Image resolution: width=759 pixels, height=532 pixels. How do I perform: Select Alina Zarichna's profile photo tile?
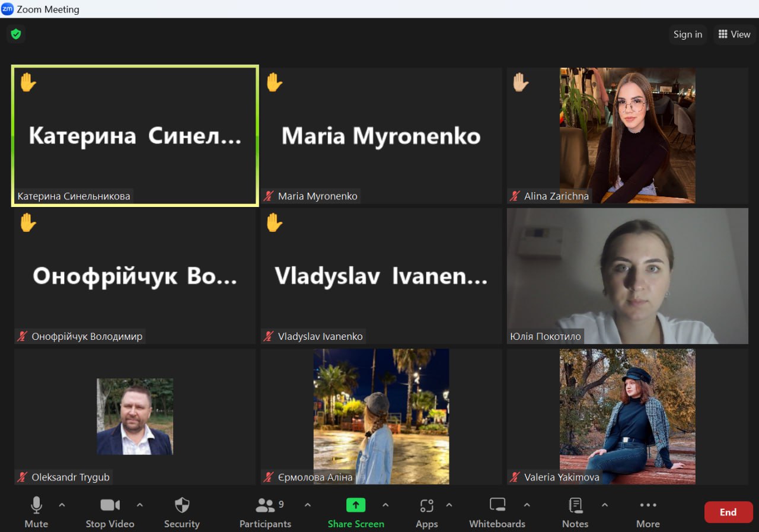tap(627, 135)
